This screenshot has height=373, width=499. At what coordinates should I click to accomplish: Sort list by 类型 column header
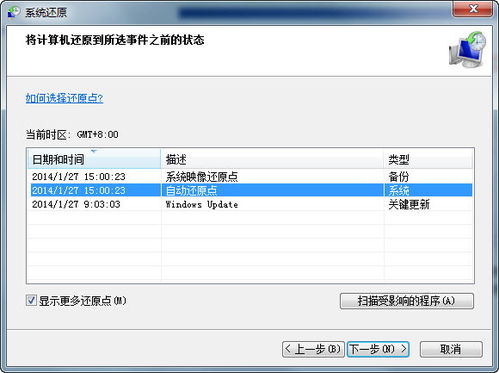pos(428,159)
